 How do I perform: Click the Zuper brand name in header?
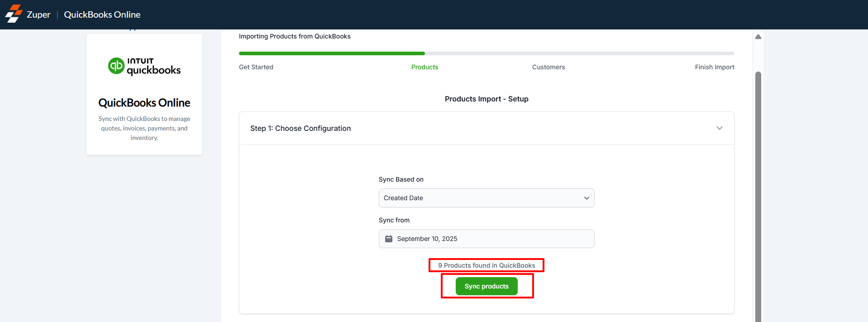[x=38, y=14]
